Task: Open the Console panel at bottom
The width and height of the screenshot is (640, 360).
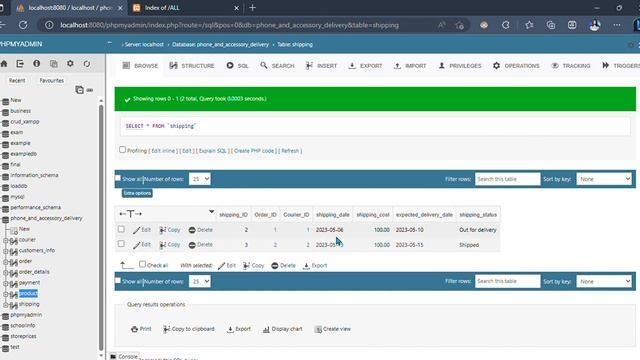Action: (x=124, y=356)
